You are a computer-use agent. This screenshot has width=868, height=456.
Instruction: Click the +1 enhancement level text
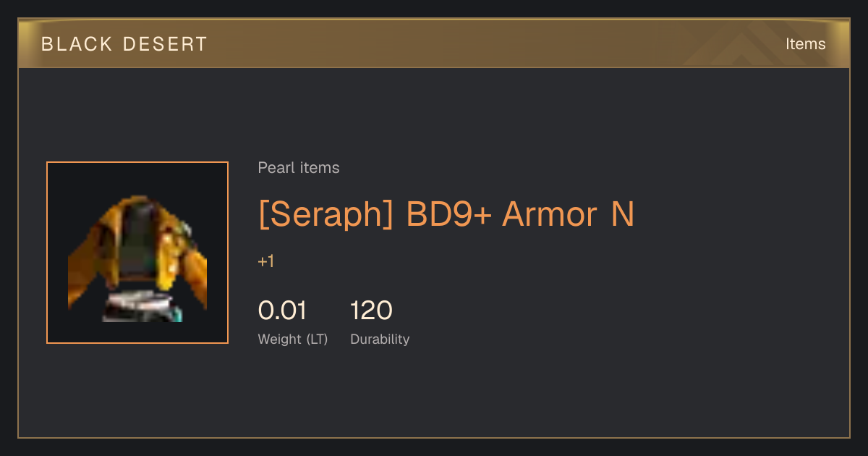[266, 261]
